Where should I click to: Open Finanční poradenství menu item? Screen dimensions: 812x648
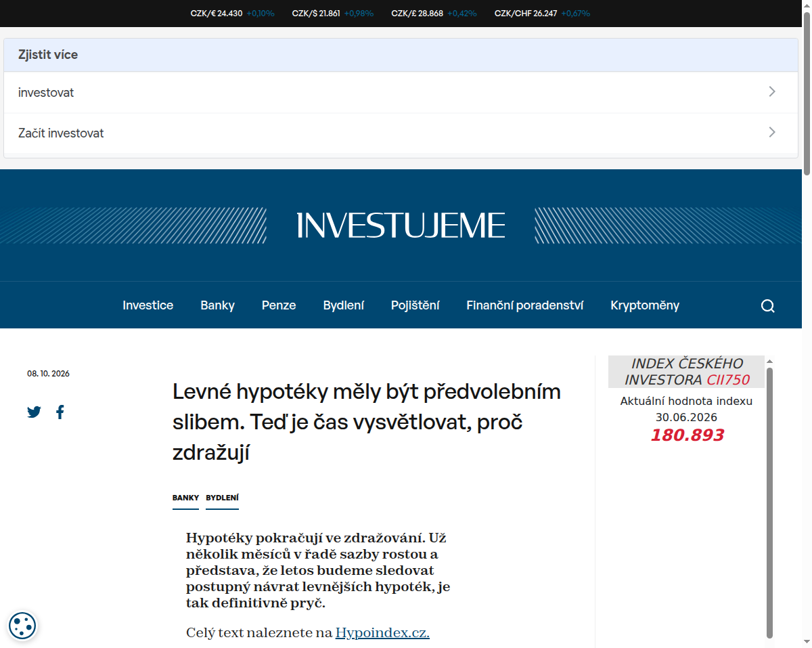[x=525, y=305]
